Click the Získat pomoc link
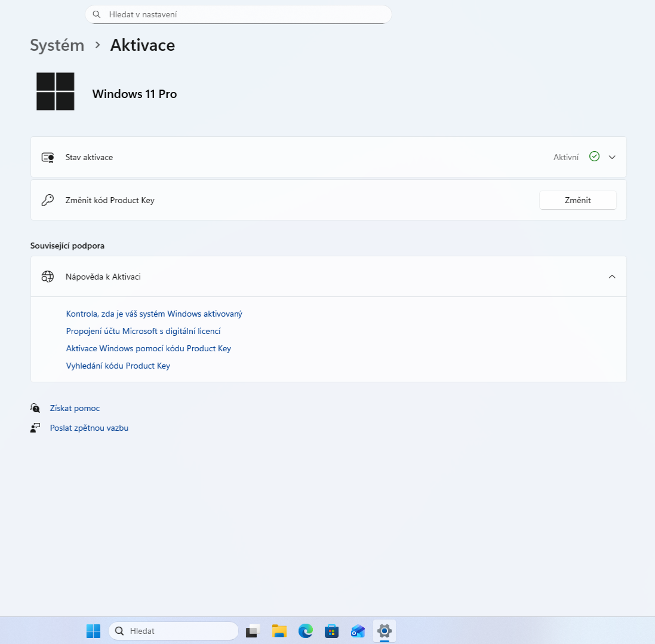The image size is (655, 644). tap(75, 408)
